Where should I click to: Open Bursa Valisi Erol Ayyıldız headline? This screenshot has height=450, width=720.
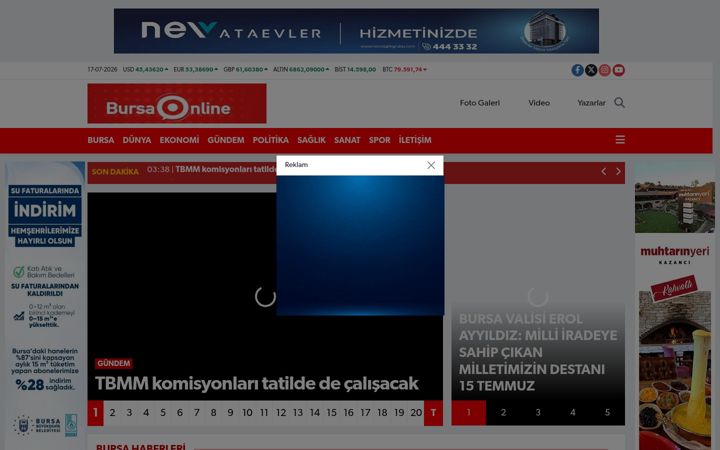pos(538,352)
